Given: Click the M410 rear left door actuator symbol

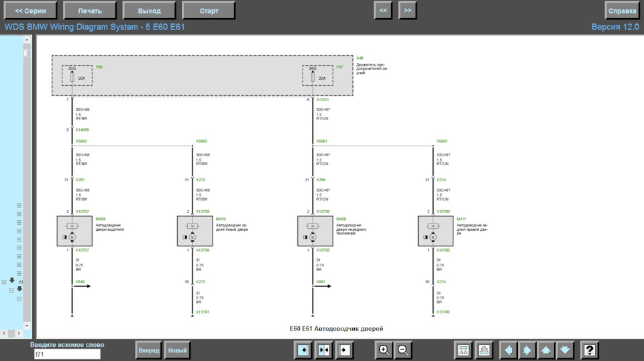Looking at the screenshot, I should [195, 231].
